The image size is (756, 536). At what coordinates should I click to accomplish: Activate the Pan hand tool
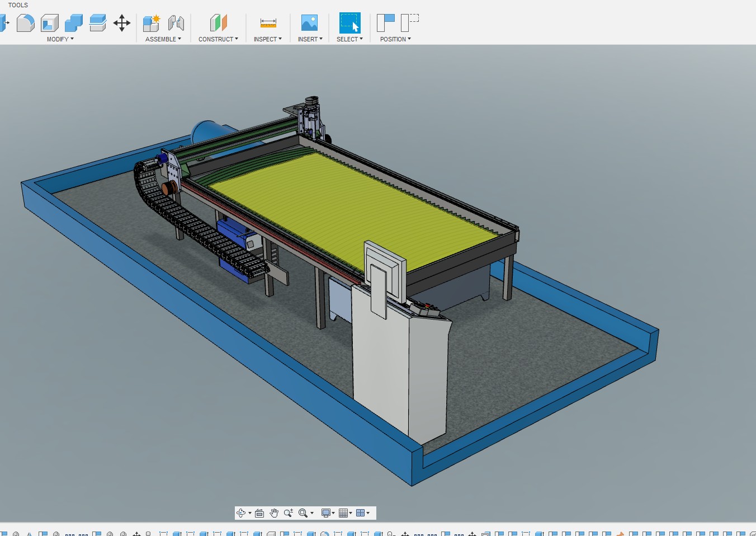point(274,513)
